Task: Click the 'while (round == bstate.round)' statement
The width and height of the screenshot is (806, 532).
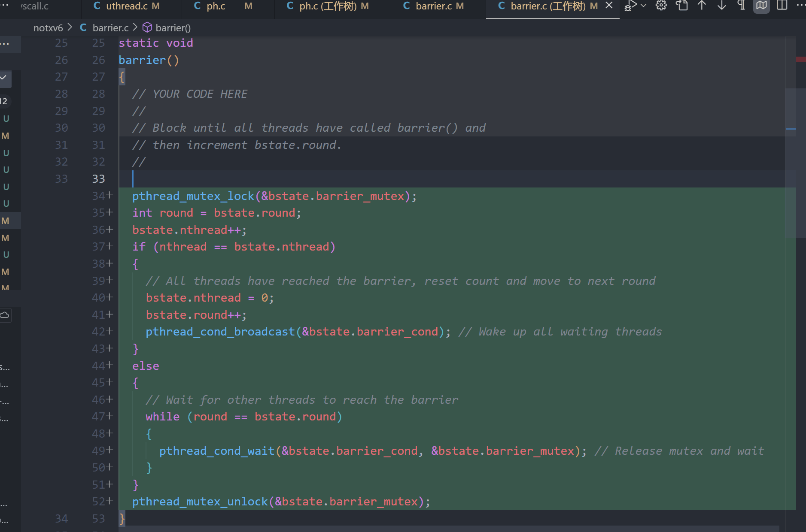Action: pos(244,417)
